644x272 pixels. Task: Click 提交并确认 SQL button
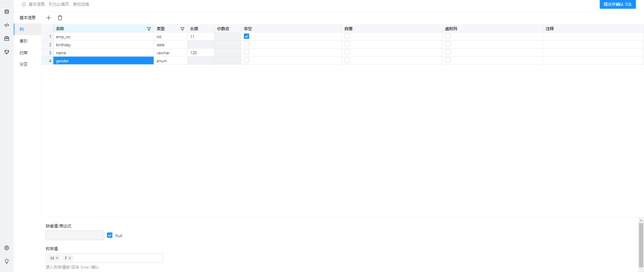pyautogui.click(x=618, y=4)
